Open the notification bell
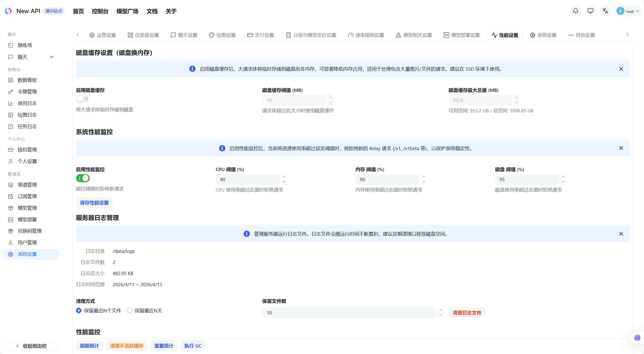Screen dimensions: 644x354 pyautogui.click(x=575, y=11)
